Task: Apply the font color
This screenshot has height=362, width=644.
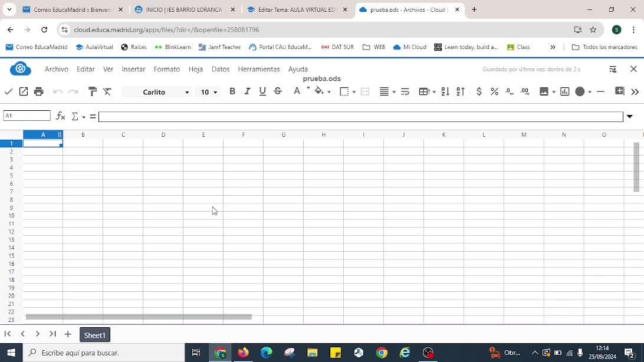Action: [x=297, y=91]
